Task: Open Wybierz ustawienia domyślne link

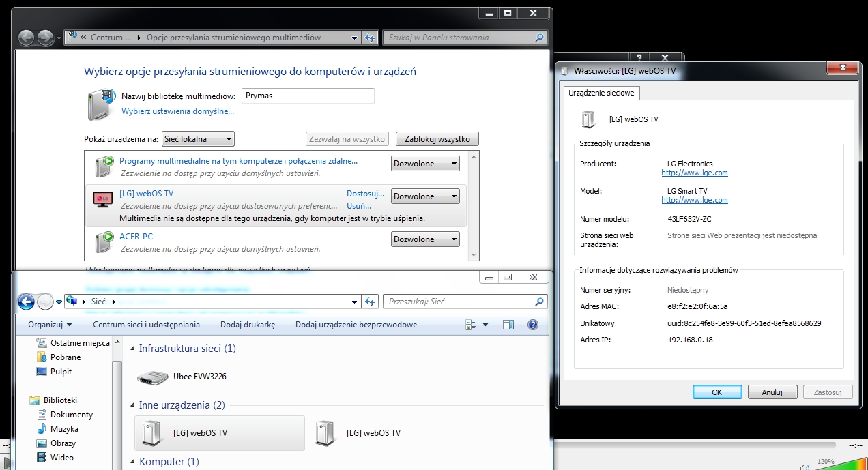Action: pos(177,111)
